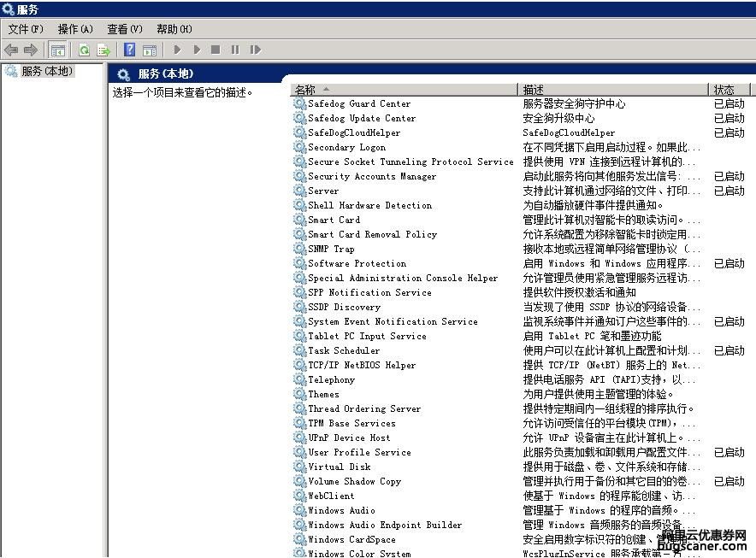This screenshot has height=558, width=756.
Task: Select the SSDP Discovery service
Action: point(345,307)
